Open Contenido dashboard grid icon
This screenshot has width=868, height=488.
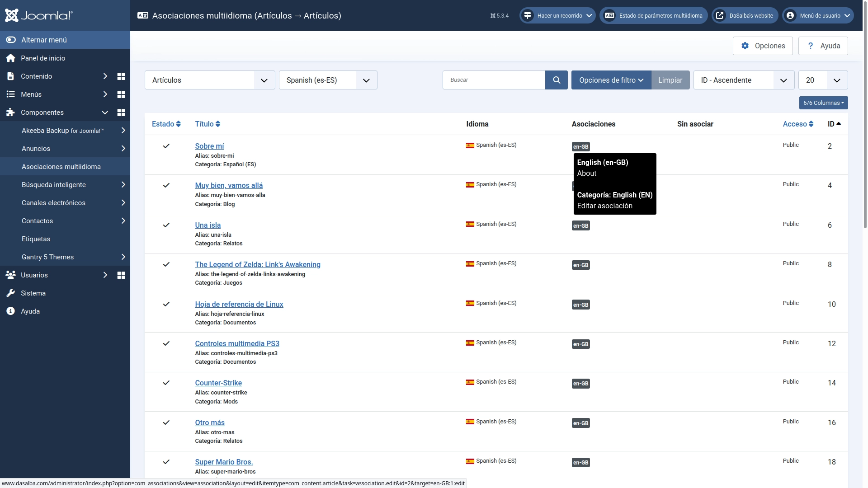click(121, 76)
